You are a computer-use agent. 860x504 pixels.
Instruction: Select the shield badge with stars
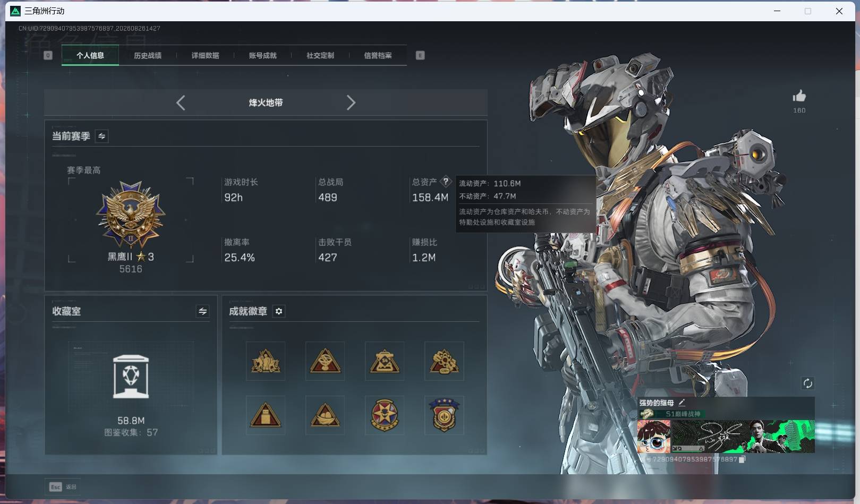(444, 415)
